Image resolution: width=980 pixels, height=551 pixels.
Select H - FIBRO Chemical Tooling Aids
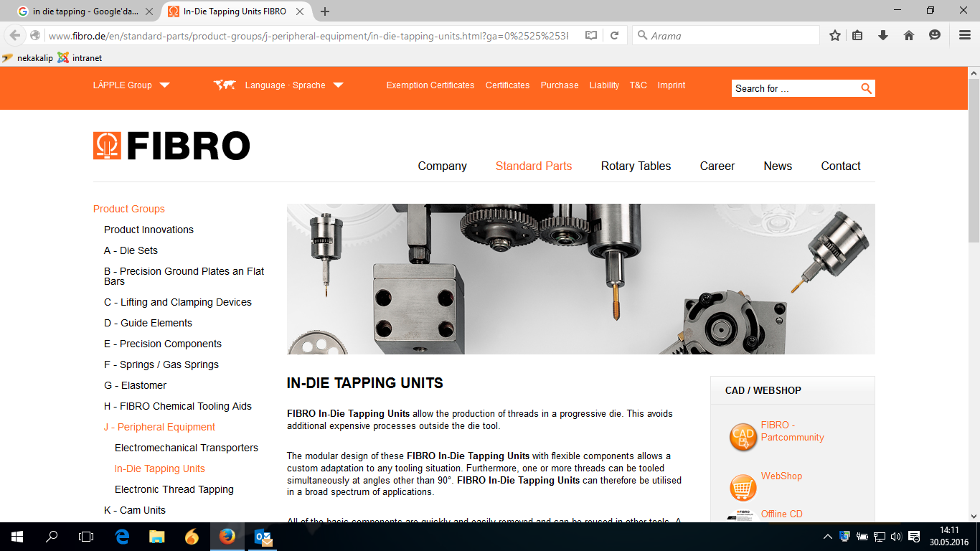point(178,406)
